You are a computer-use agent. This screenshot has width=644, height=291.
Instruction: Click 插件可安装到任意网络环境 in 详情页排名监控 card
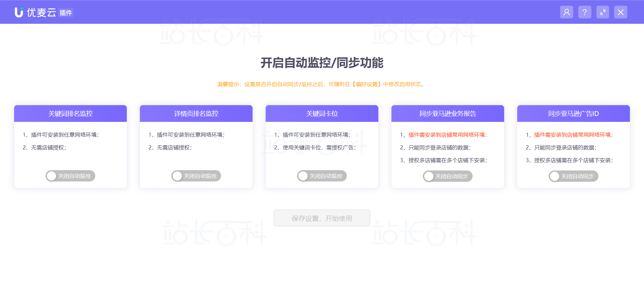191,135
